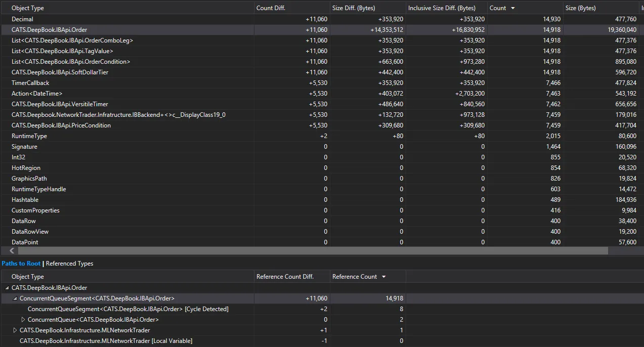Select the DataPoint row

click(x=322, y=242)
